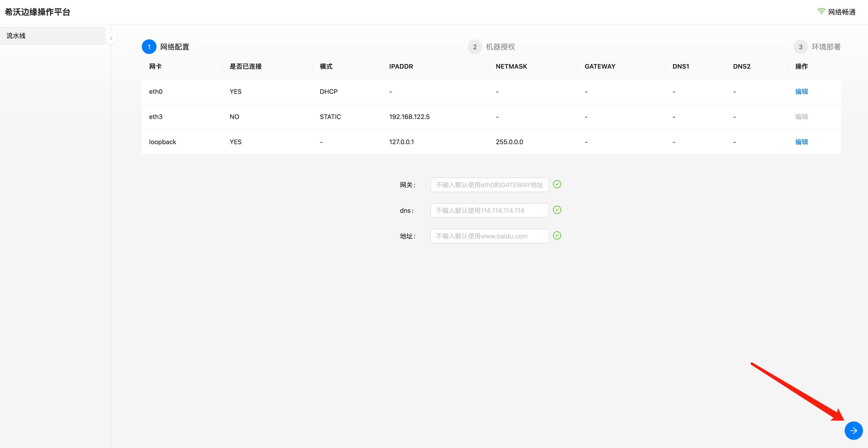Click the dns field label
Screen dimensions: 868x448
click(406, 210)
